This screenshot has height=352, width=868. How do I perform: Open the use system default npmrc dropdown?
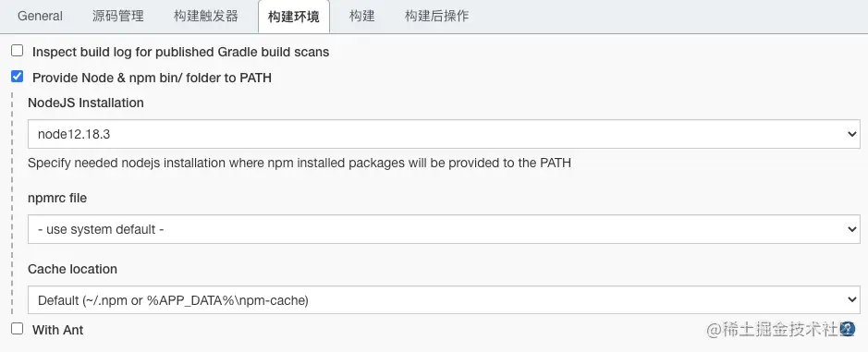click(444, 229)
